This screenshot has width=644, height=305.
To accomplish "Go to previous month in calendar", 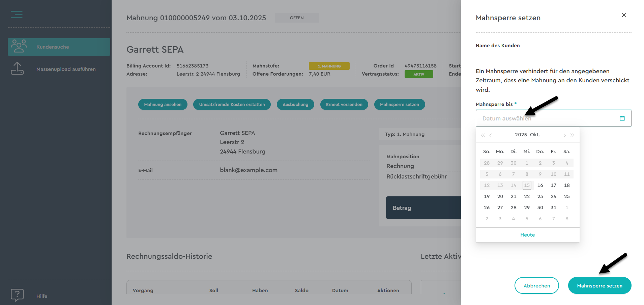I will [491, 135].
